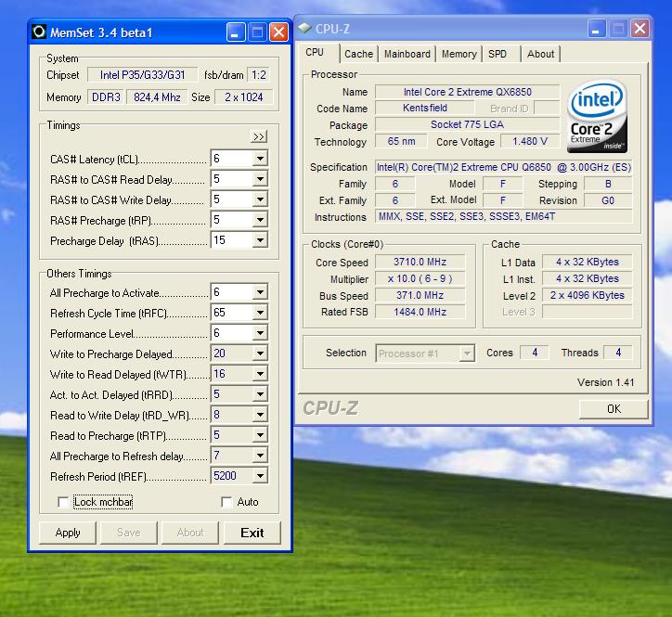The width and height of the screenshot is (672, 617).
Task: Open All Precharge to Activate dropdown
Action: click(260, 292)
